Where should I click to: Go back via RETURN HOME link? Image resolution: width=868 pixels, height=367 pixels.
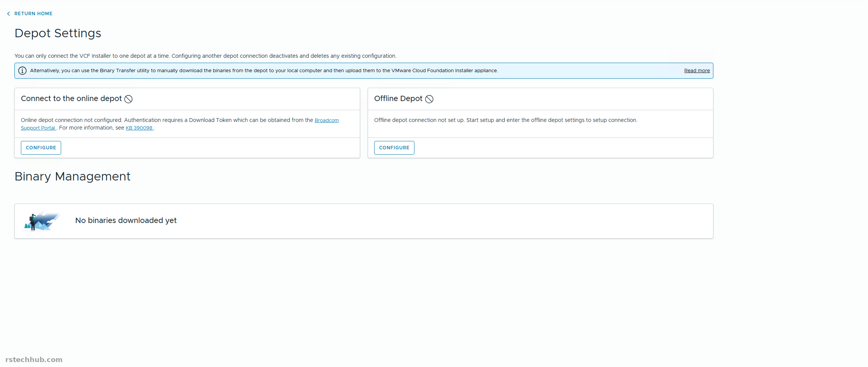[x=33, y=14]
